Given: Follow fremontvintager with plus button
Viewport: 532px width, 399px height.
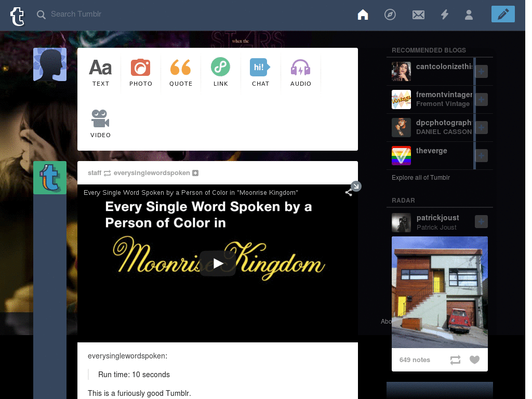Looking at the screenshot, I should tap(481, 99).
